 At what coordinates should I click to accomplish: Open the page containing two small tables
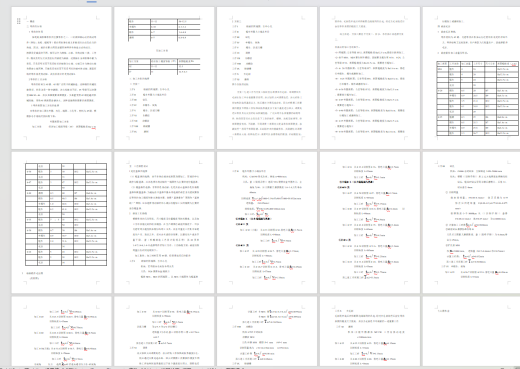[x=164, y=78]
